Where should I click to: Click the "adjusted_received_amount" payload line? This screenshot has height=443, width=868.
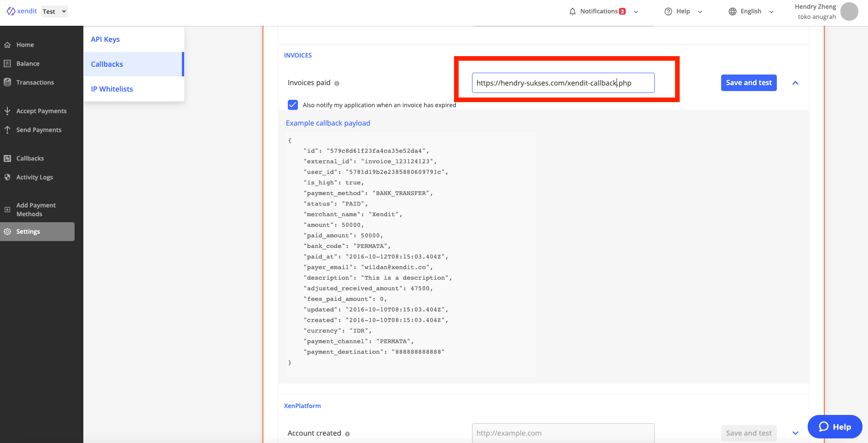pos(368,288)
